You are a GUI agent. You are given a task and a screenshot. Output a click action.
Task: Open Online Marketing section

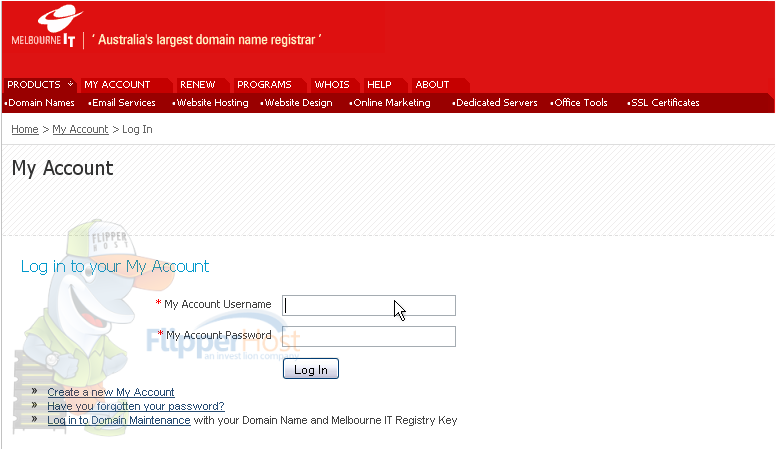[392, 102]
